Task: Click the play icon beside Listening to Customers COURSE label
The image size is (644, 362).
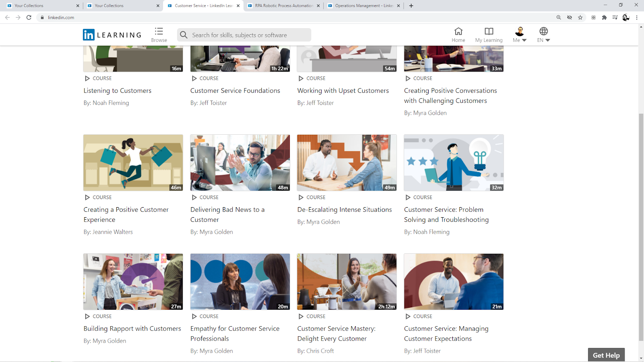Action: point(87,78)
